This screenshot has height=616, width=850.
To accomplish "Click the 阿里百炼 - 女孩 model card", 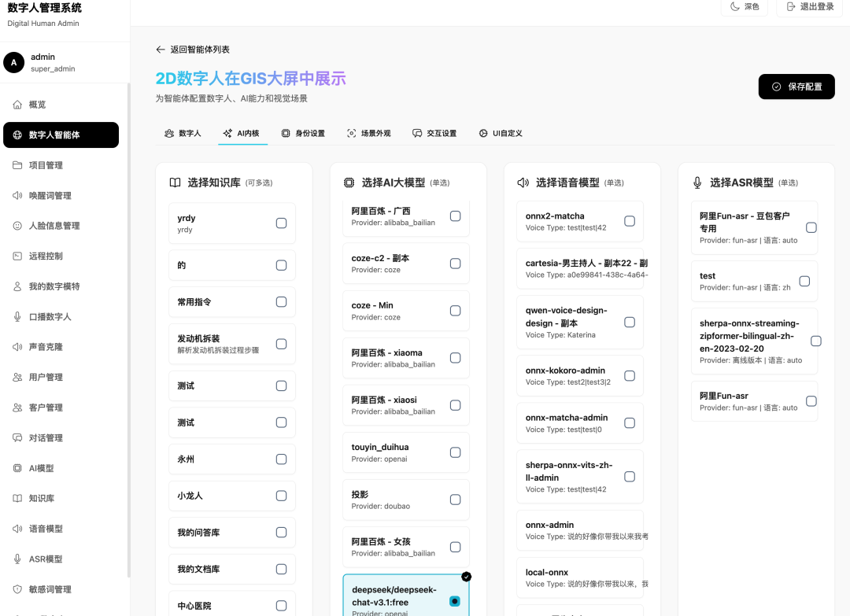I will (x=406, y=547).
